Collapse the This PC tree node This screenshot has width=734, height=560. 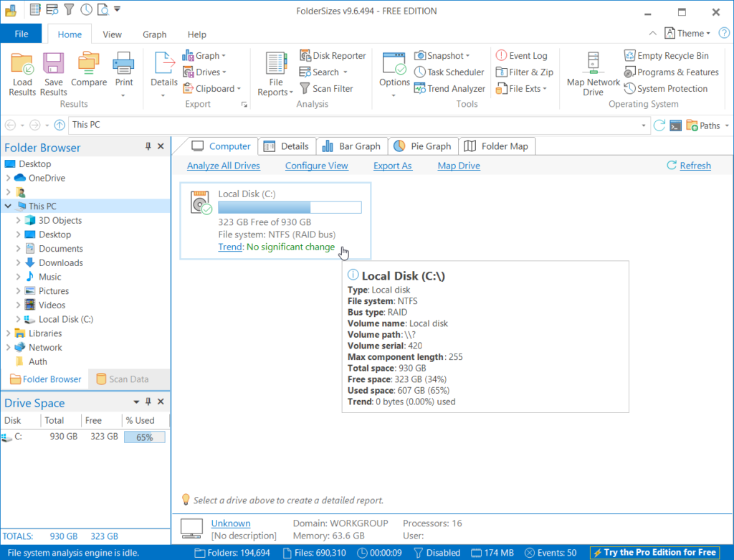[x=8, y=206]
